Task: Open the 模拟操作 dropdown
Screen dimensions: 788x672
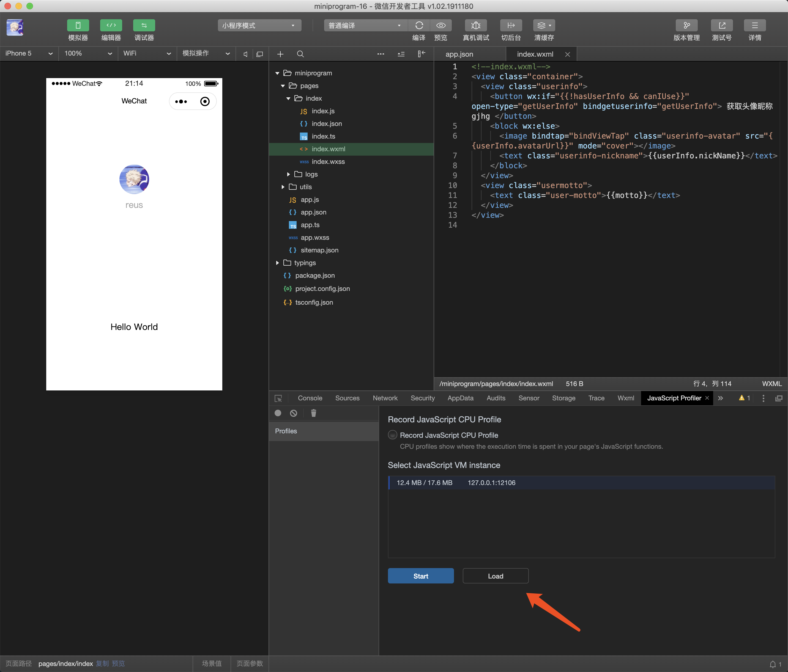Action: point(206,54)
